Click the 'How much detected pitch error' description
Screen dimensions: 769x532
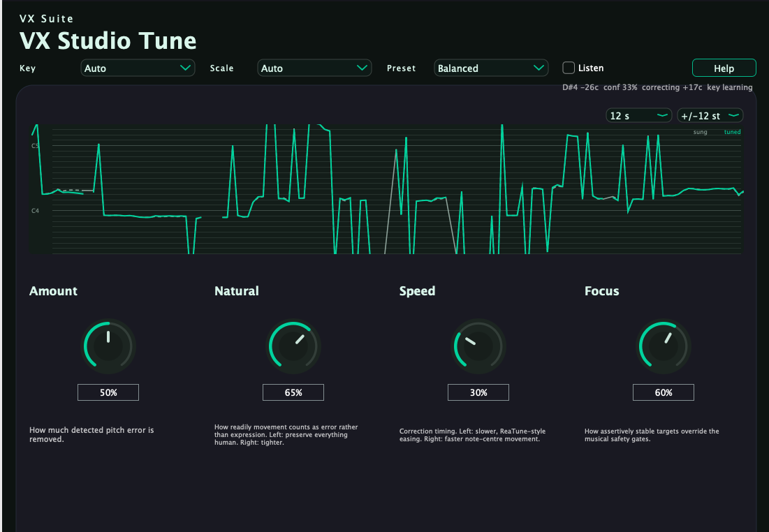91,434
